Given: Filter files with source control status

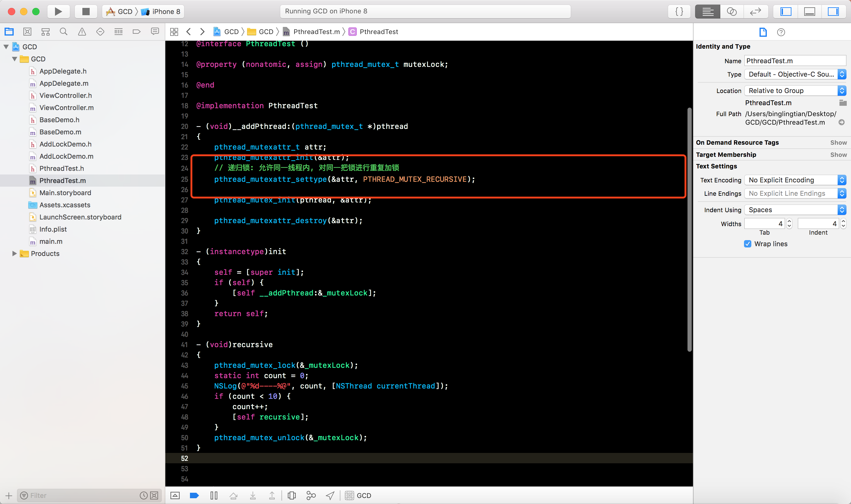Looking at the screenshot, I should click(154, 495).
